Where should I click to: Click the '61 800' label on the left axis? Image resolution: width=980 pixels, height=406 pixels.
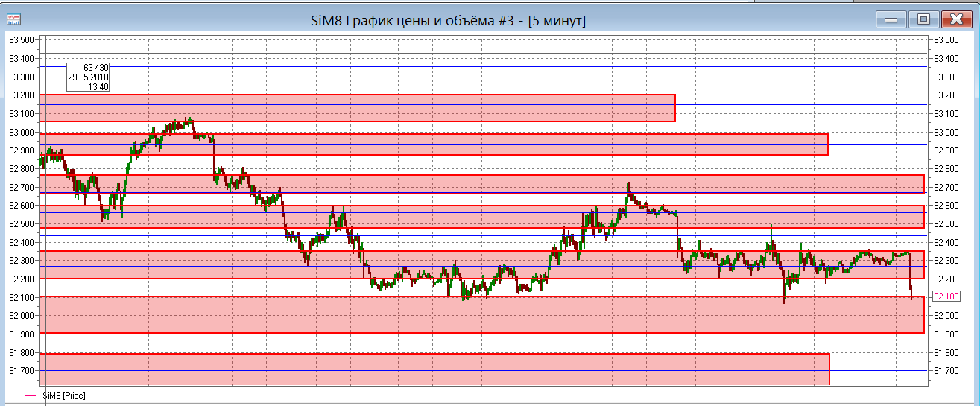[x=21, y=352]
